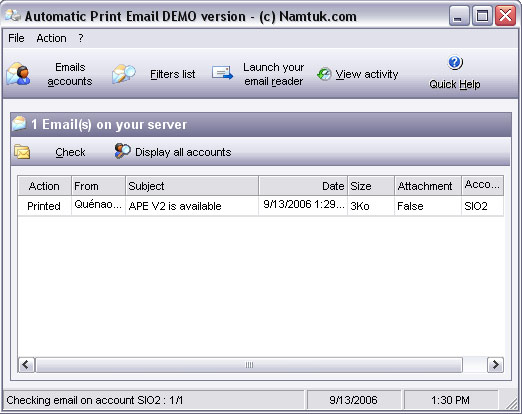Click the Check button label
Image resolution: width=522 pixels, height=414 pixels.
coord(70,152)
